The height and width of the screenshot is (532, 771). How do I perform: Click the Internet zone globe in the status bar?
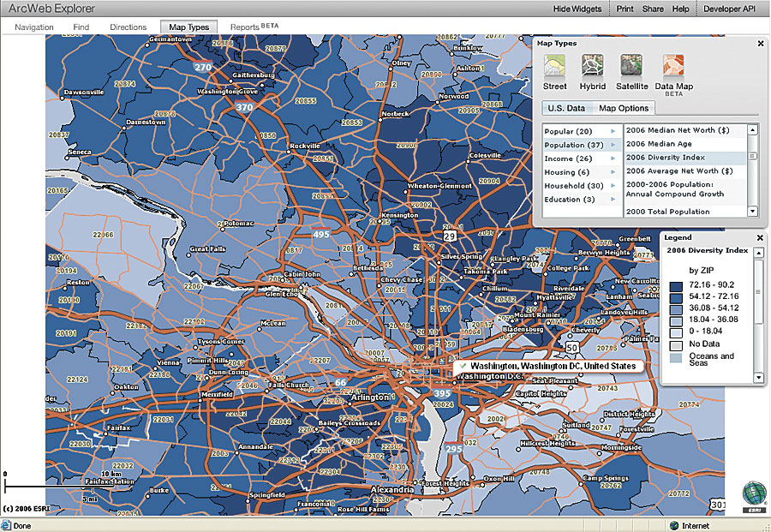tap(674, 526)
